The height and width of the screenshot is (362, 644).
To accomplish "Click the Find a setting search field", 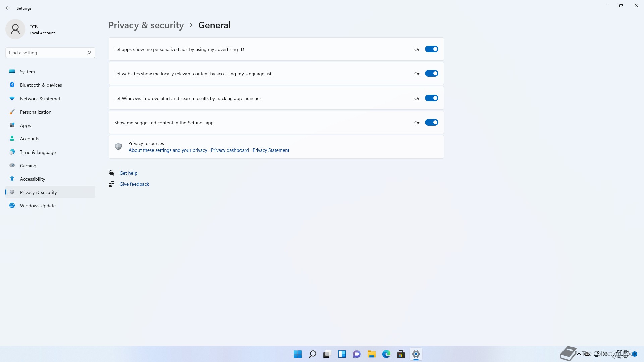I will coord(50,53).
